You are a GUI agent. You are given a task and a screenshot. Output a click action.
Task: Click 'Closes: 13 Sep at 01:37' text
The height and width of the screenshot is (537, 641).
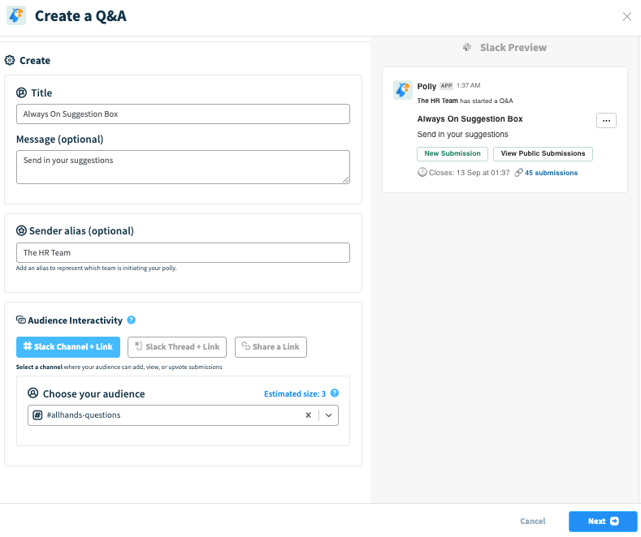[x=469, y=173]
